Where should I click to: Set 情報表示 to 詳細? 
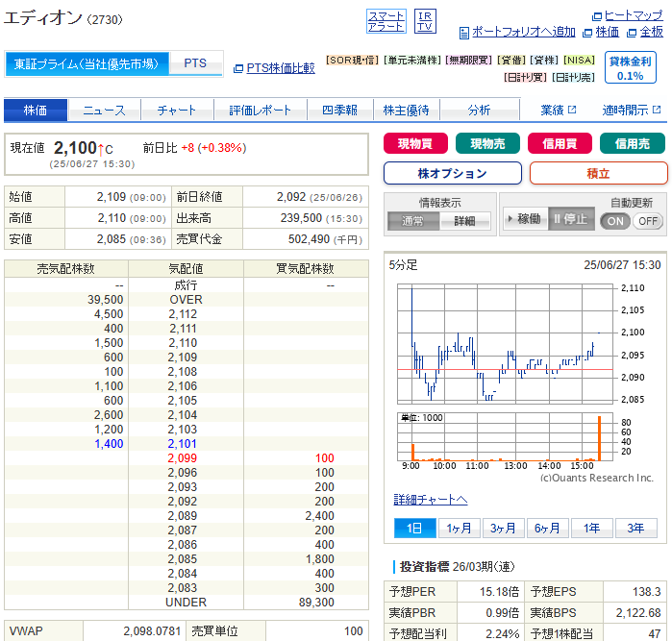(465, 221)
